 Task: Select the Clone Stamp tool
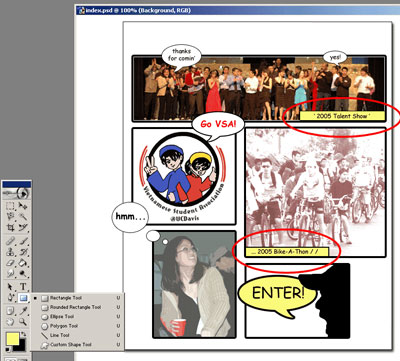11,252
